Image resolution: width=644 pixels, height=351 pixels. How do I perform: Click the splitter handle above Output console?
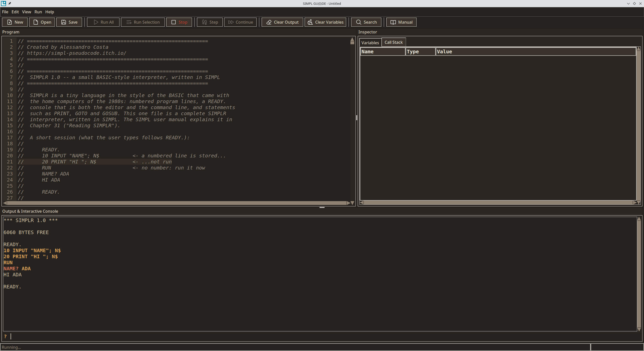coord(322,207)
